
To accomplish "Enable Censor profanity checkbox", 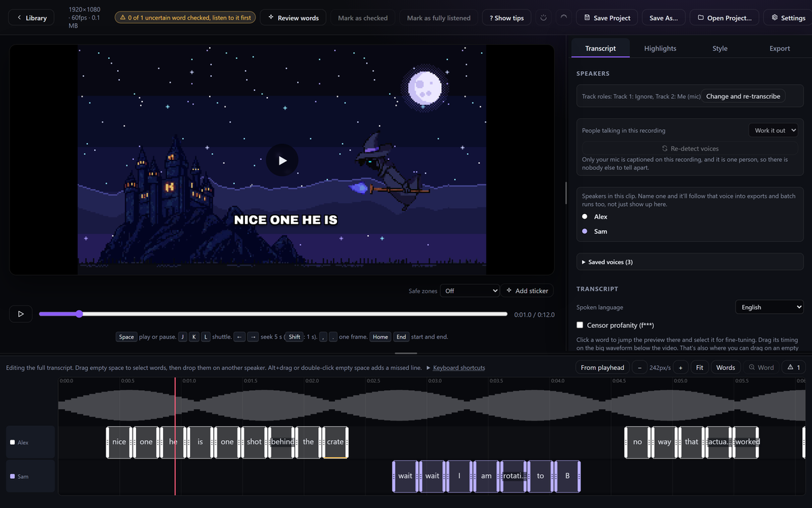I will coord(580,325).
